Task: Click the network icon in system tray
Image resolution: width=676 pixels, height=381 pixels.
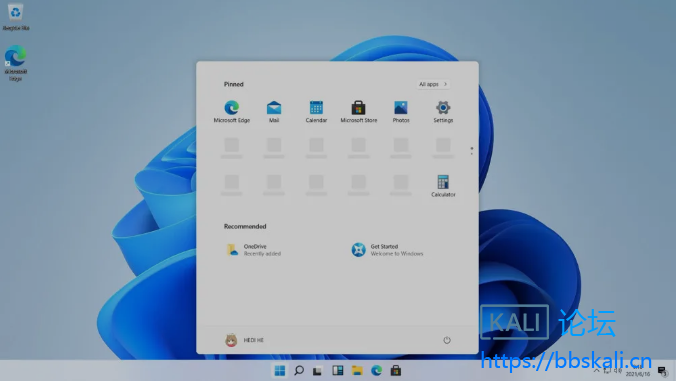Action: coord(607,370)
